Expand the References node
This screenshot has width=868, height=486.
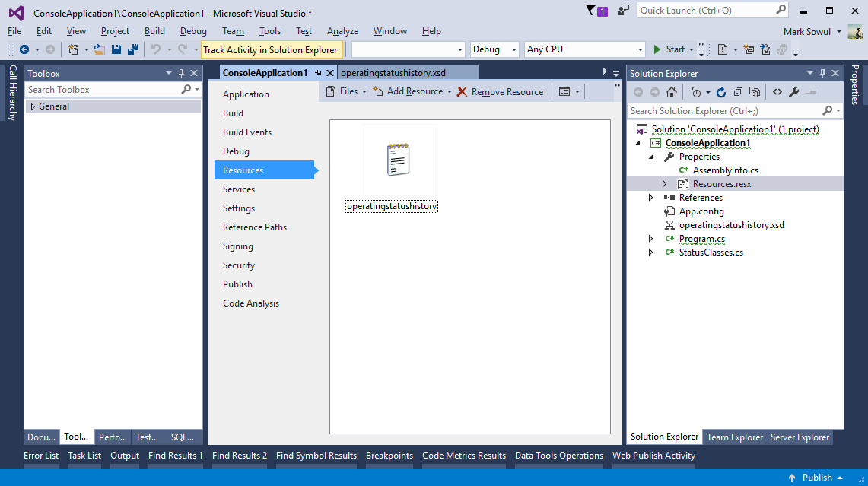pyautogui.click(x=650, y=198)
